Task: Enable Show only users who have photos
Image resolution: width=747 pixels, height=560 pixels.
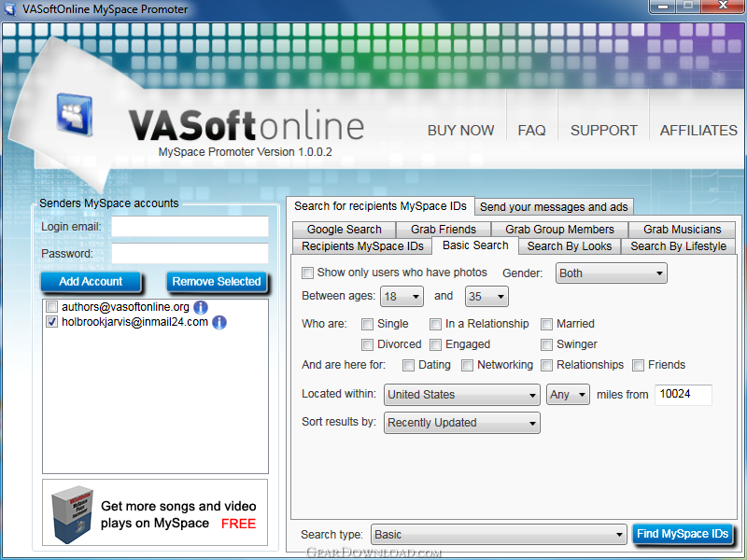Action: point(308,273)
